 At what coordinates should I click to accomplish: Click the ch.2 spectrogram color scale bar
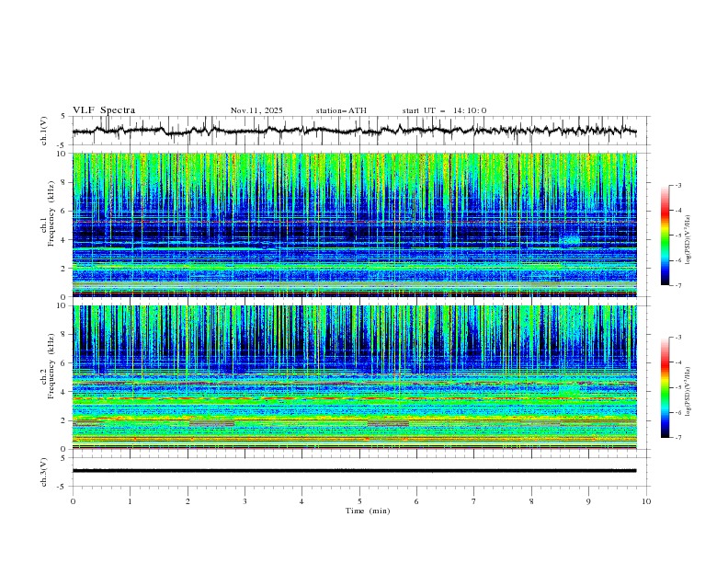tap(665, 387)
